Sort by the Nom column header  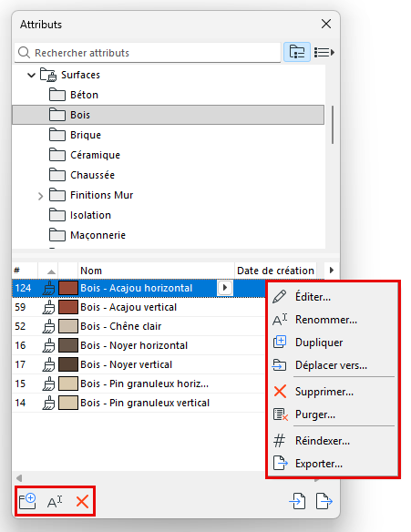coord(156,271)
